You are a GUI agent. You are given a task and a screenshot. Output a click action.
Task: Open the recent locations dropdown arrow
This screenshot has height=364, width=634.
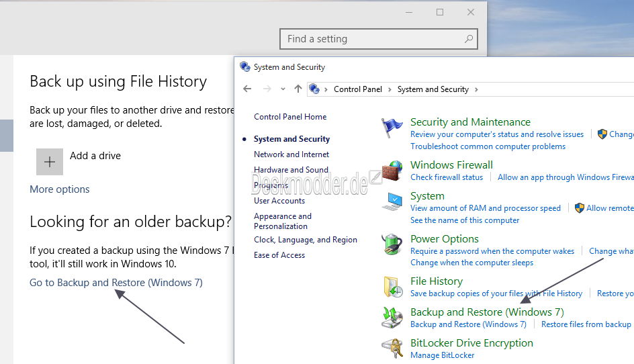pos(283,89)
